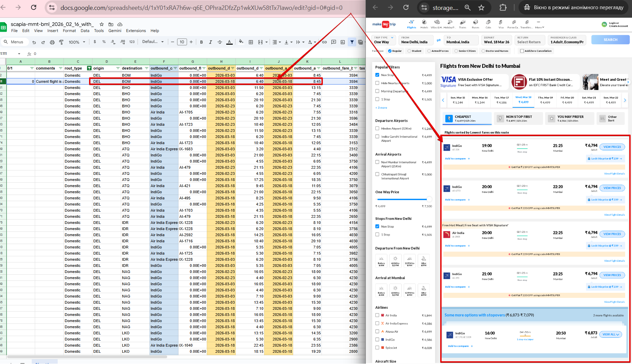Check the Air India airline filter

coord(377,315)
